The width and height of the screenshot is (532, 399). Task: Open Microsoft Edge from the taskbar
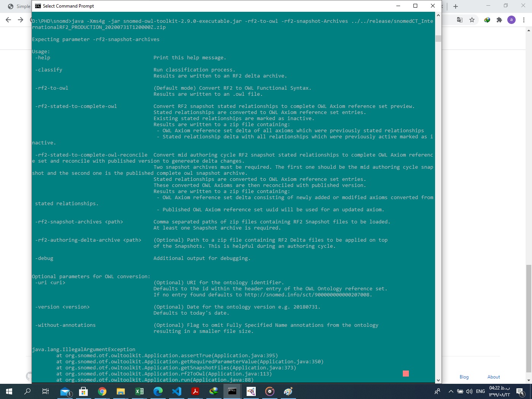(x=158, y=391)
